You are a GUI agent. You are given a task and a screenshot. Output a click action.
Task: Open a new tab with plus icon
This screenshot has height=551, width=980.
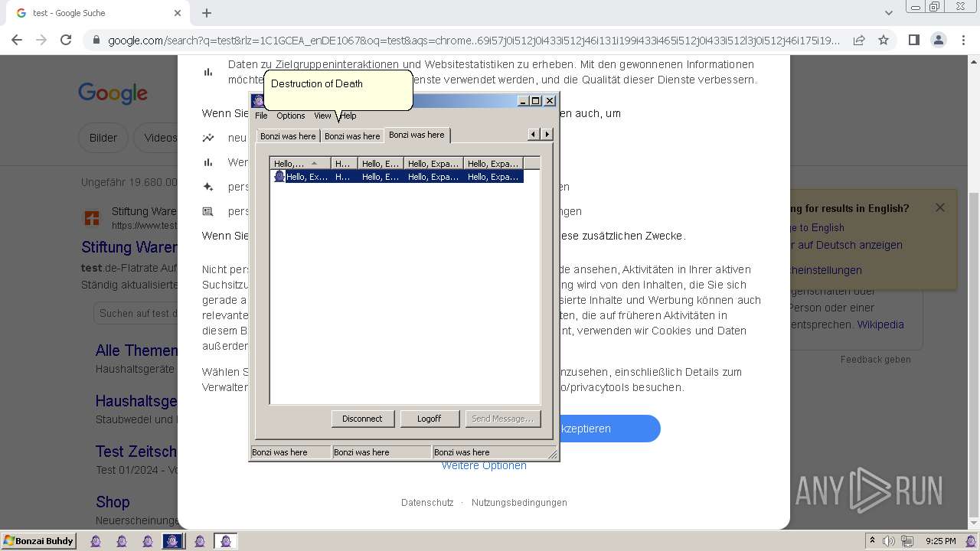click(207, 13)
